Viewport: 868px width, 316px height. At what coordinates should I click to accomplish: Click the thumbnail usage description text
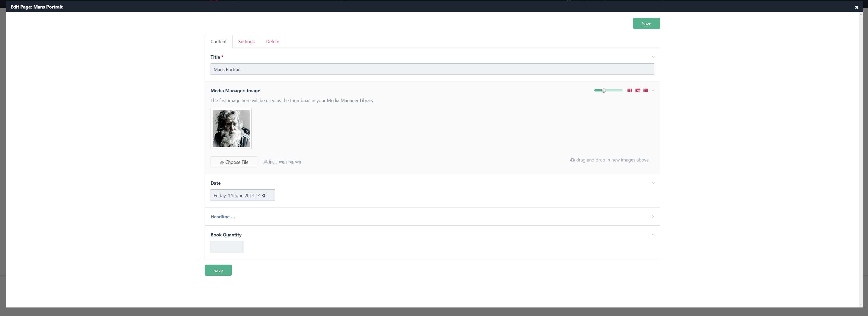(292, 100)
